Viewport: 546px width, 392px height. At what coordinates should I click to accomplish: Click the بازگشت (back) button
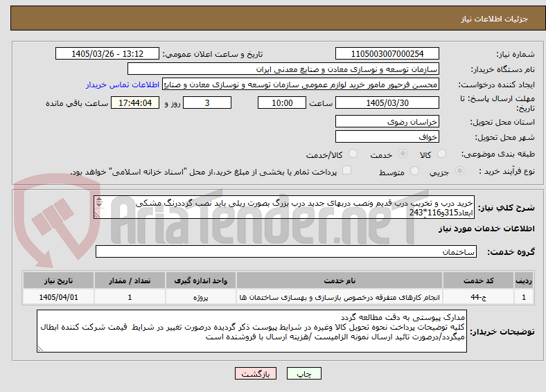[x=256, y=373]
